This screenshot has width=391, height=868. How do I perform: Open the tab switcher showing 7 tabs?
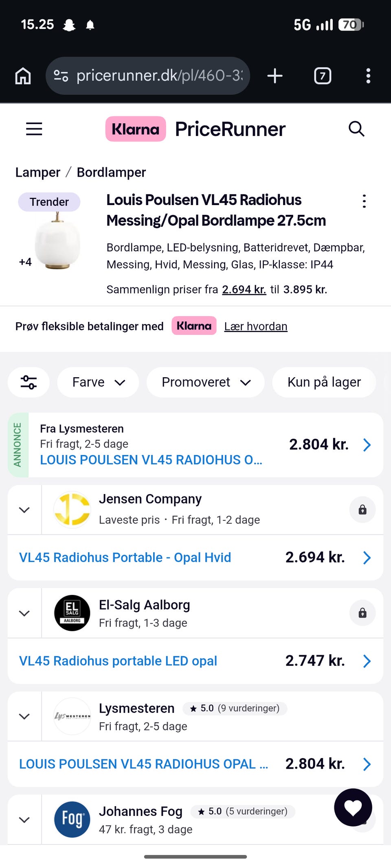(x=323, y=76)
